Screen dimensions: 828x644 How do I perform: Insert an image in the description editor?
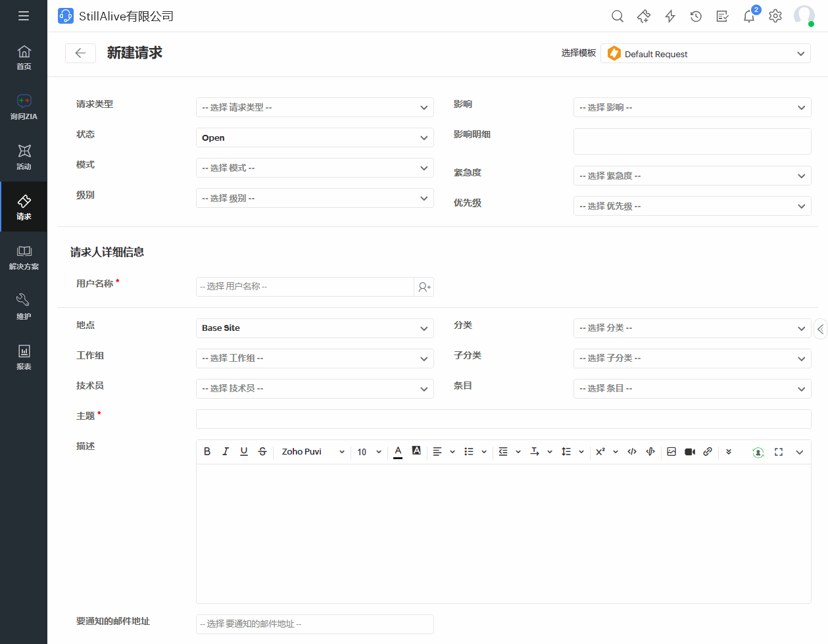coord(671,452)
